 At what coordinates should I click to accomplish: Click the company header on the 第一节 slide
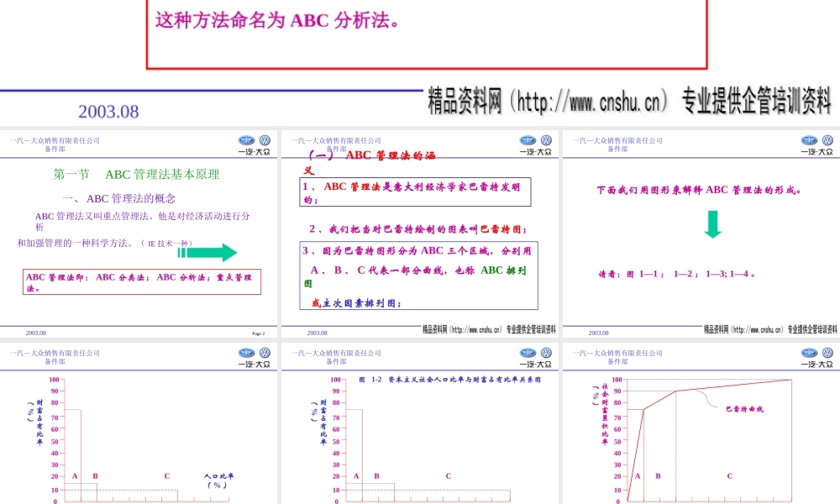click(x=55, y=144)
